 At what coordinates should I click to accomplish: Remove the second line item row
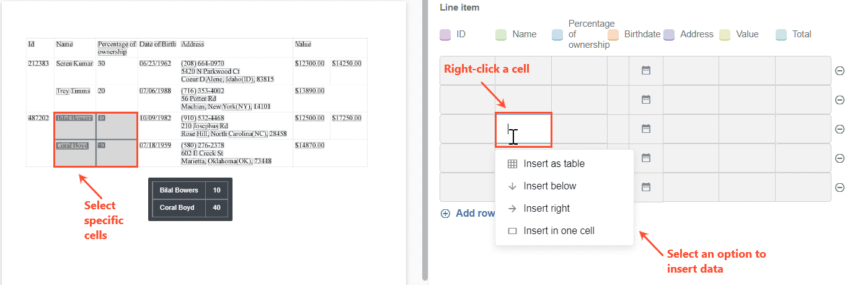point(840,100)
